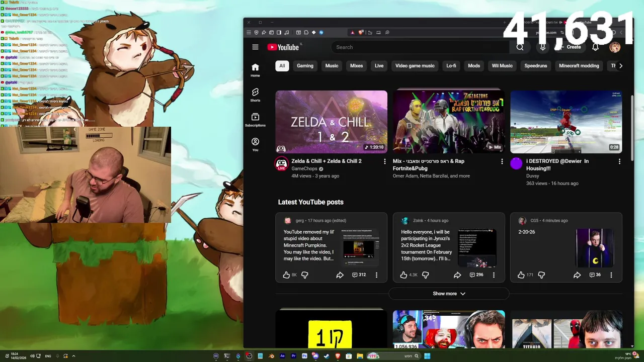Dislike CG5's 2-20-26 post
Viewport: 644px width, 362px height.
point(541,275)
